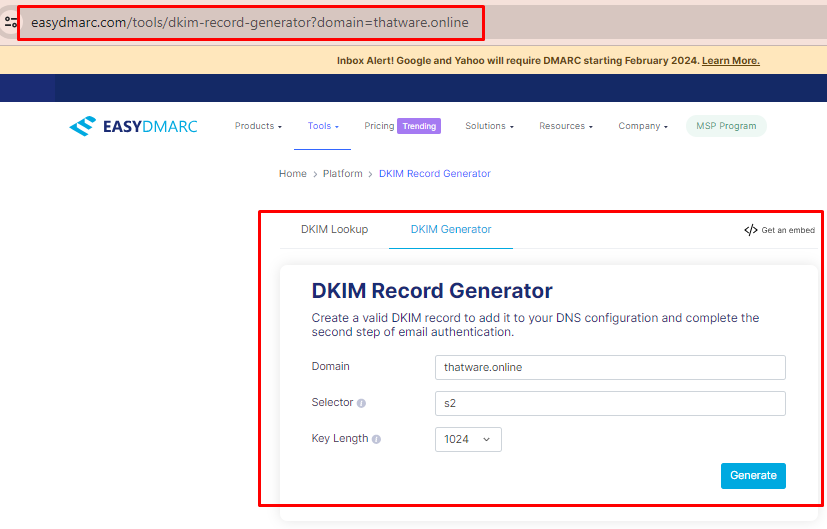Click the embed code brackets icon
Viewport: 827px width, 529px height.
pyautogui.click(x=751, y=230)
